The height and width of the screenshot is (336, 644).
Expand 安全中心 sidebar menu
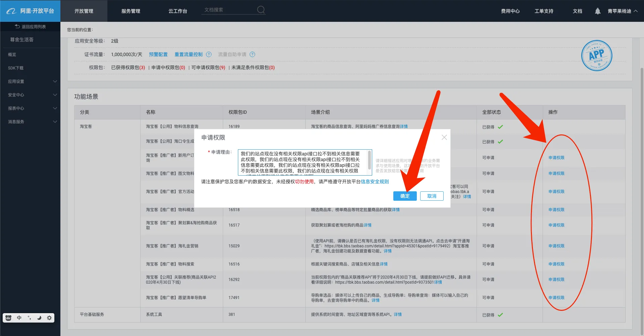(x=30, y=95)
